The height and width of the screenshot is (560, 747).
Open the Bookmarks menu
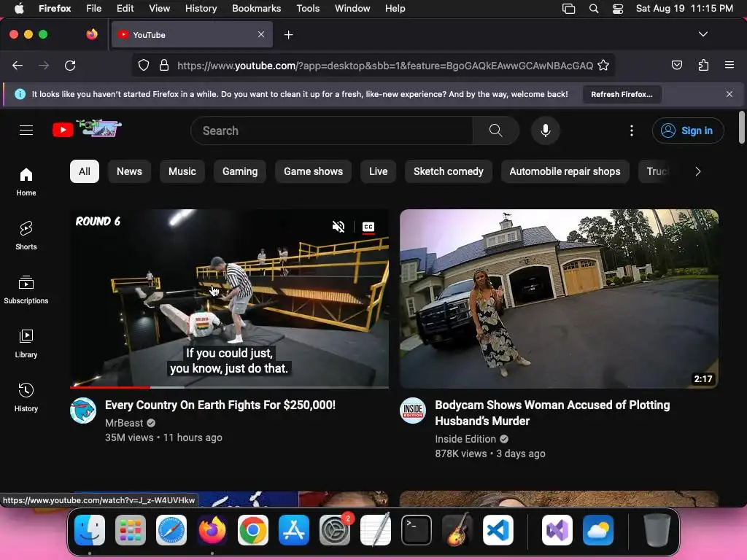pos(256,8)
